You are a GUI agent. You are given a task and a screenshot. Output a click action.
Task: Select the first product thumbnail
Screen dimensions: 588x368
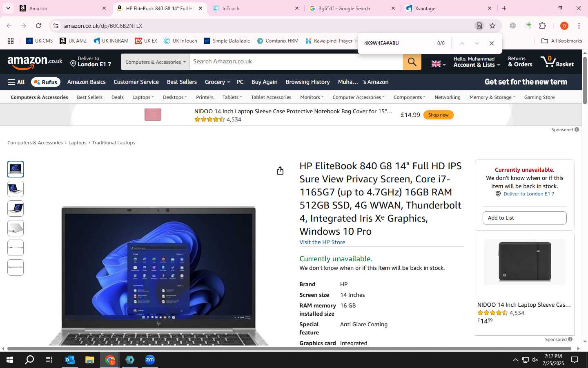pos(16,169)
